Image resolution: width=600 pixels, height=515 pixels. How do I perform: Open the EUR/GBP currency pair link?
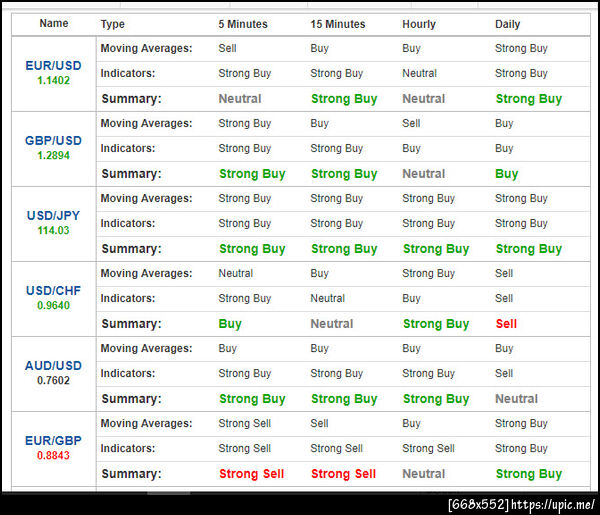(53, 440)
